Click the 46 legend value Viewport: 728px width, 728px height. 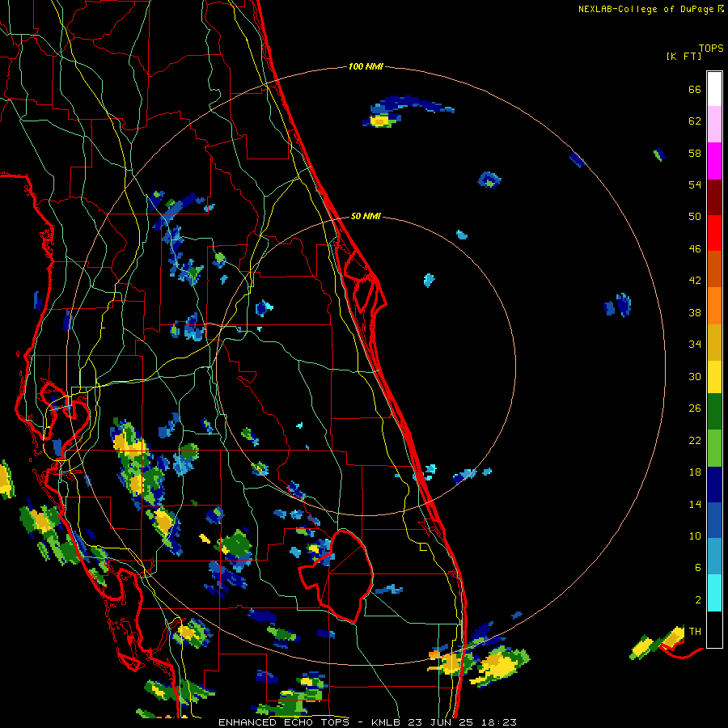(x=695, y=249)
